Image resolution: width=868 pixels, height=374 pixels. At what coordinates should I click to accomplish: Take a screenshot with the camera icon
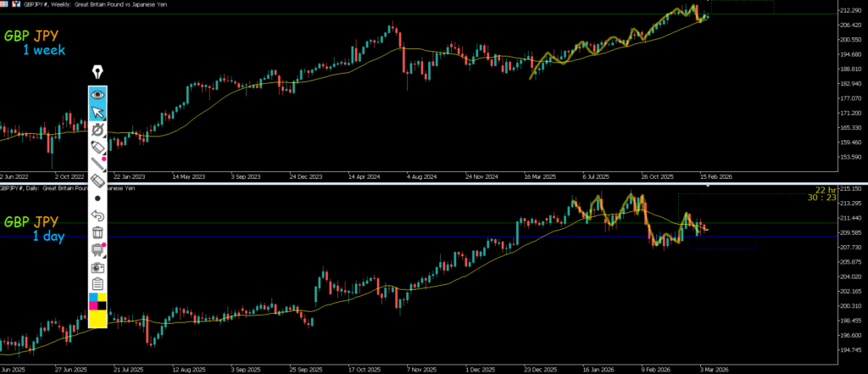(x=97, y=266)
